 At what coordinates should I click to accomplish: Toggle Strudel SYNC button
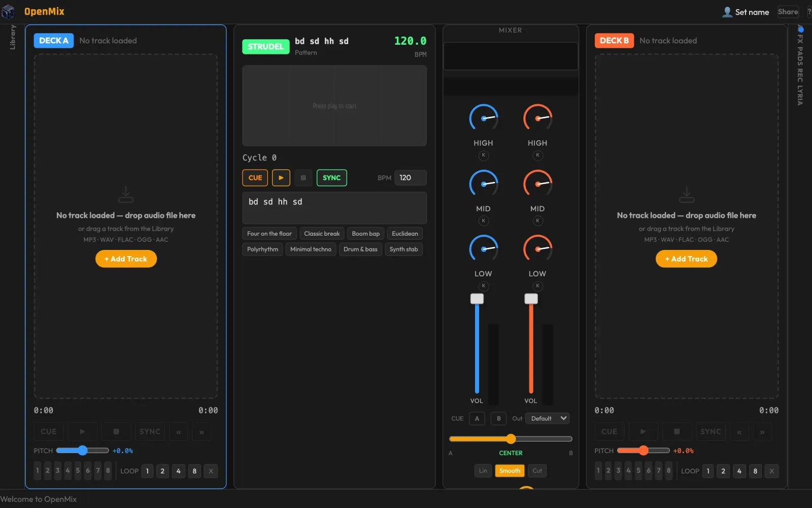coord(332,178)
